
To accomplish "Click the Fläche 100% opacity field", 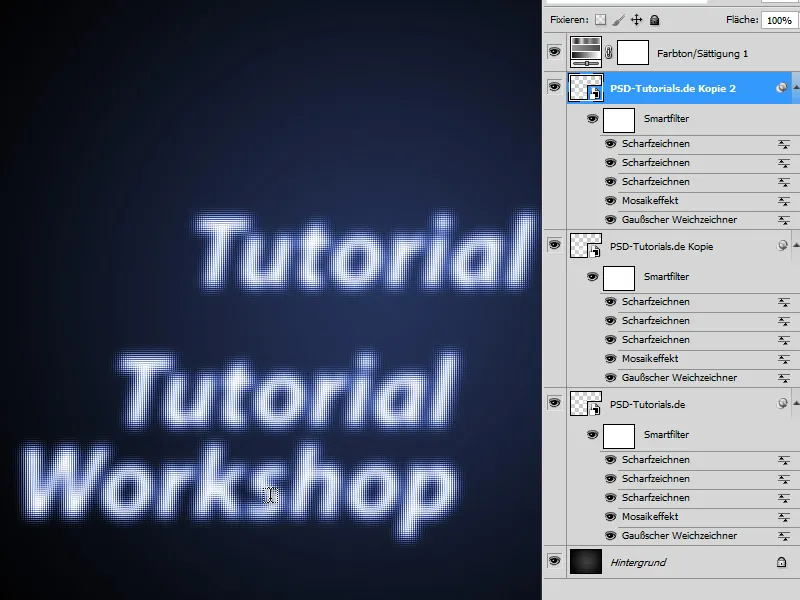I will click(779, 20).
